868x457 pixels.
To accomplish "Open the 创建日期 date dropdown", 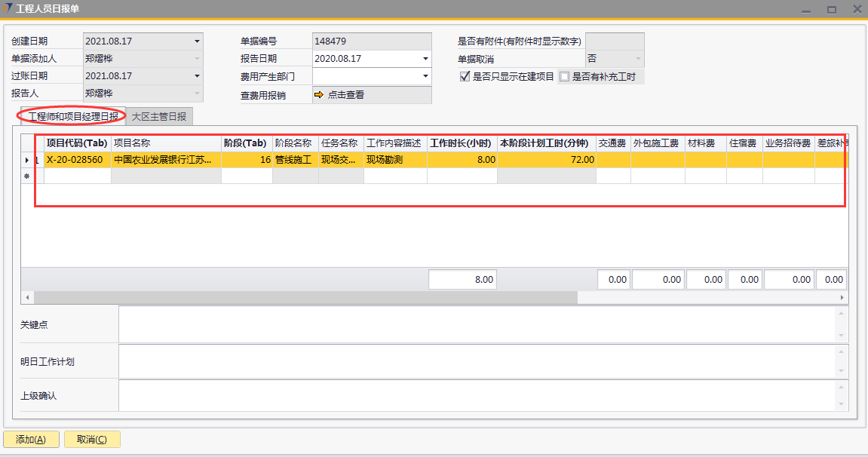I will point(197,41).
